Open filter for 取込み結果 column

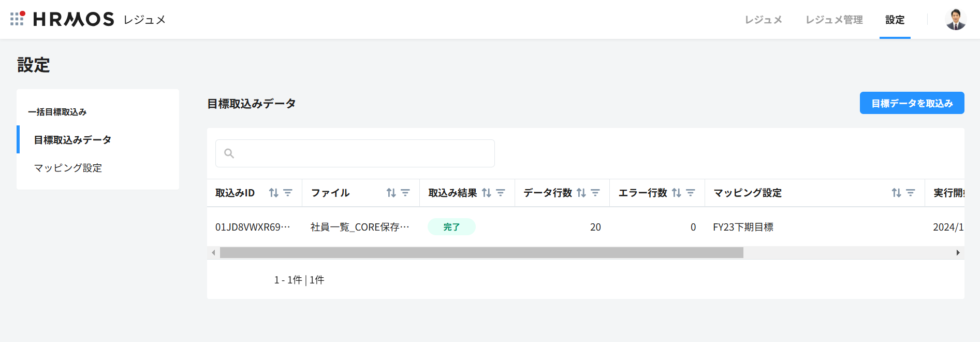tap(501, 193)
